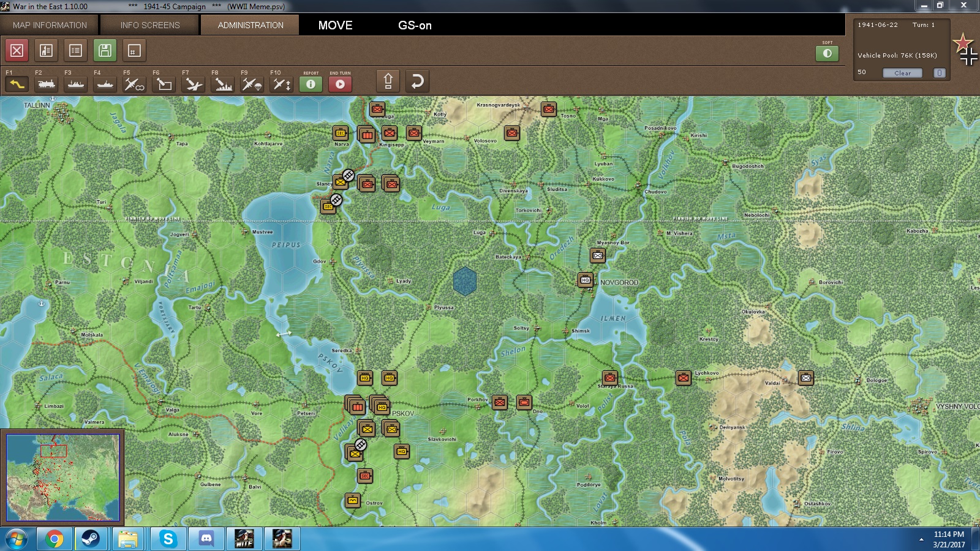
Task: Open the green REPORT info button
Action: pos(311,84)
